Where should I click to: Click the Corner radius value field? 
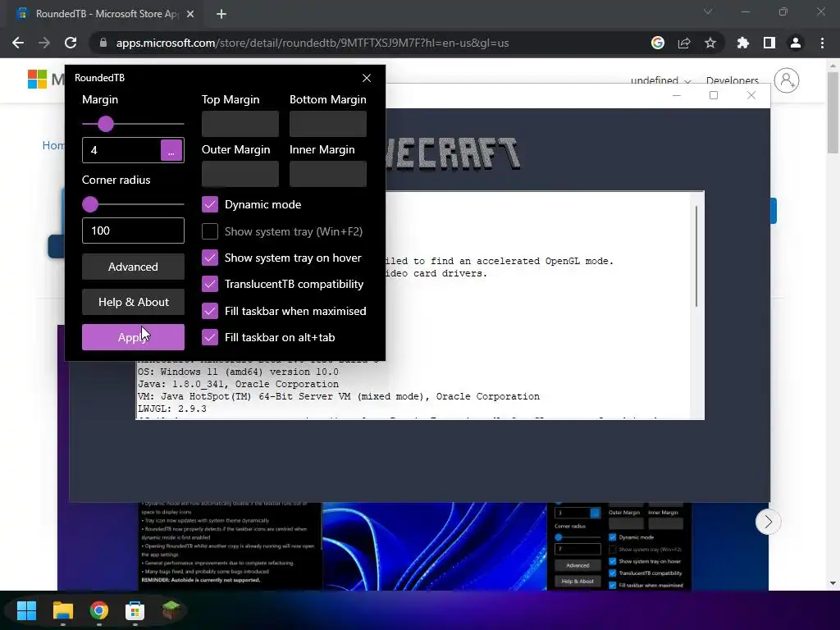pos(133,231)
